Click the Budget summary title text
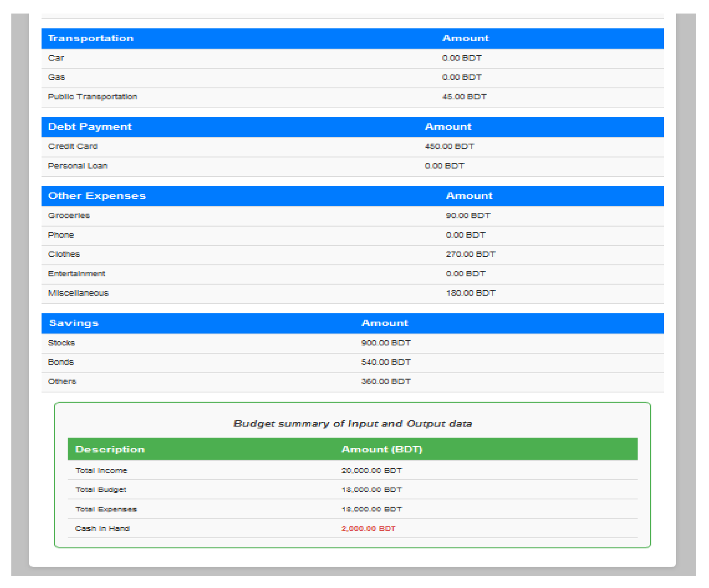 (352, 424)
